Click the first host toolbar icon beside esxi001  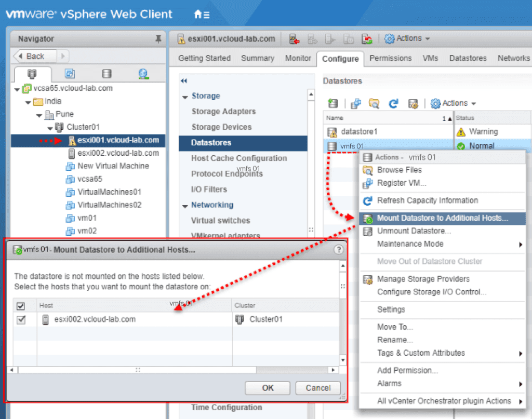pos(294,39)
